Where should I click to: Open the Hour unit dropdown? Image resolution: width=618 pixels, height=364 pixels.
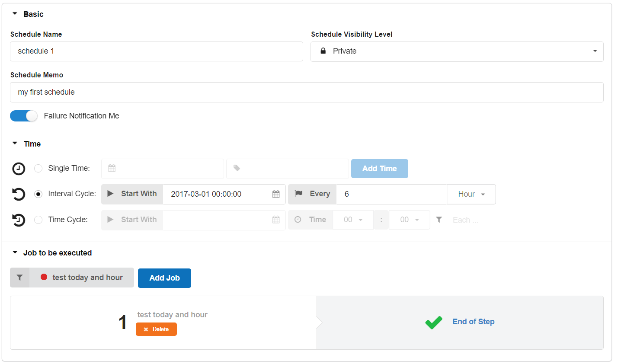(x=471, y=194)
